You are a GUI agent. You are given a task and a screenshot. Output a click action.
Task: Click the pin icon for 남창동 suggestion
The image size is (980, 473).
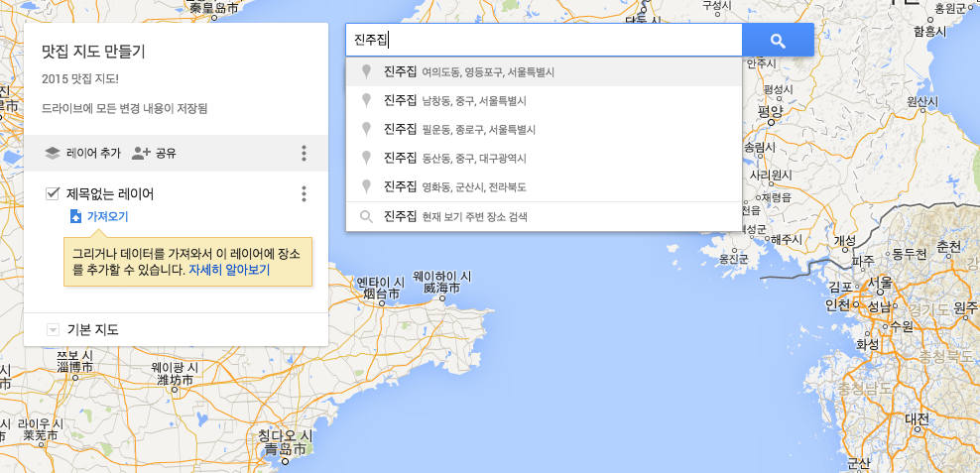click(367, 100)
